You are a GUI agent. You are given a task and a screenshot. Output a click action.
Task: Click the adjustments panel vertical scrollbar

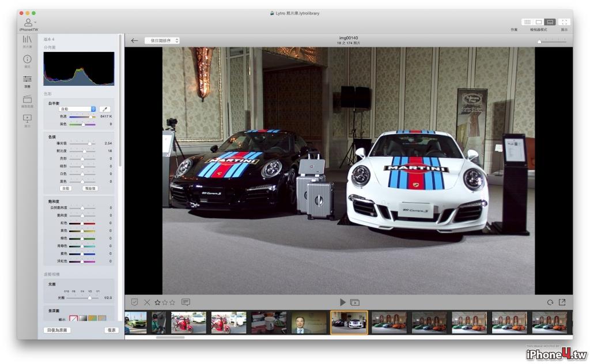120,101
